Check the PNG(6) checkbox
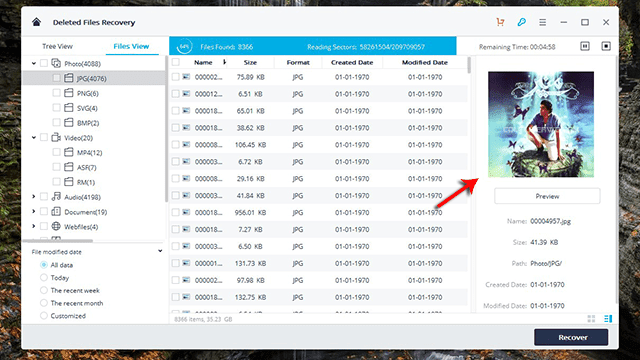 coord(56,93)
